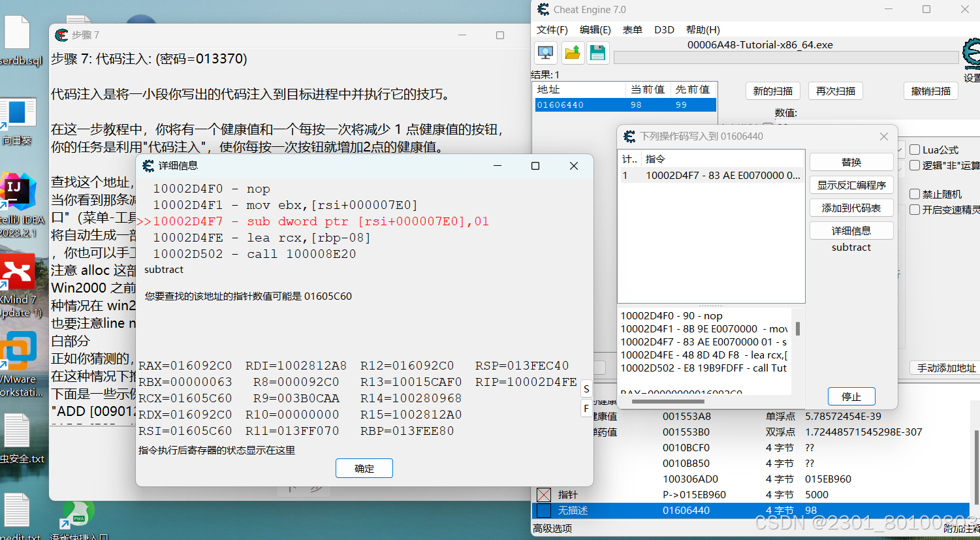
Task: Click the 显示反汇编程序 button
Action: coord(851,185)
